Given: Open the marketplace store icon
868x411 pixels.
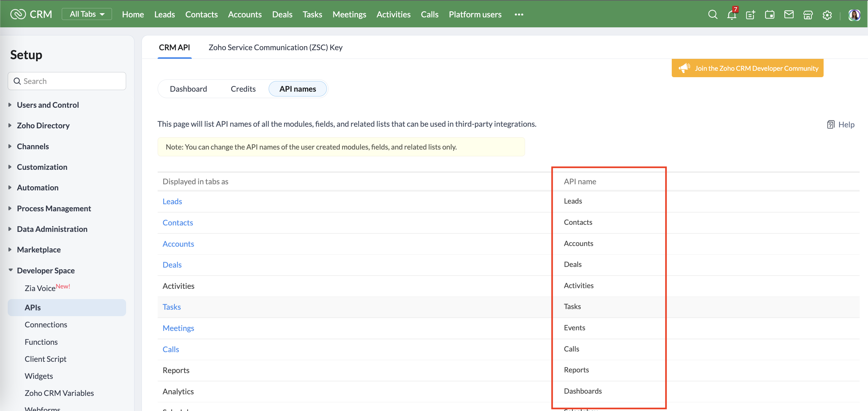Looking at the screenshot, I should pos(808,14).
